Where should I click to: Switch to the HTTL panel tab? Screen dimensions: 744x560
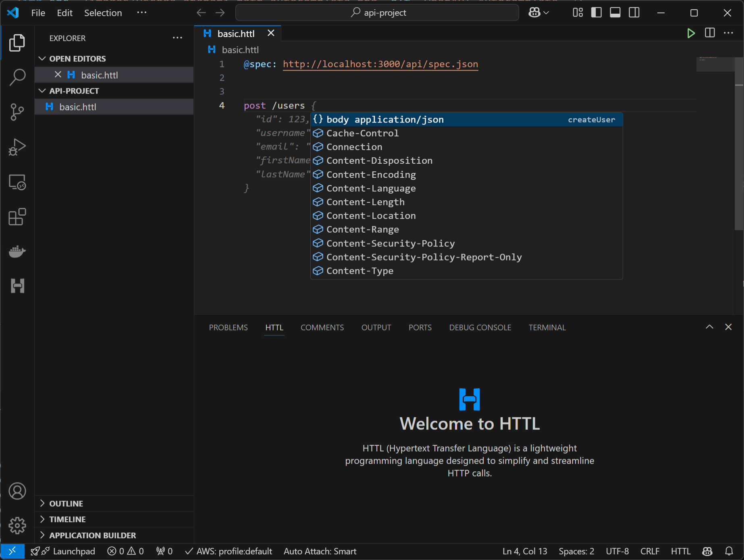[274, 327]
